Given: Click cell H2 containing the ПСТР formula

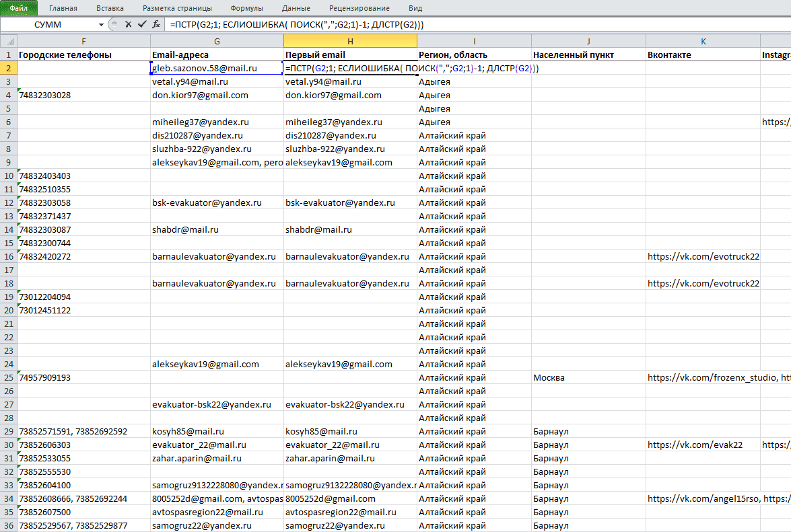Looking at the screenshot, I should pyautogui.click(x=350, y=68).
